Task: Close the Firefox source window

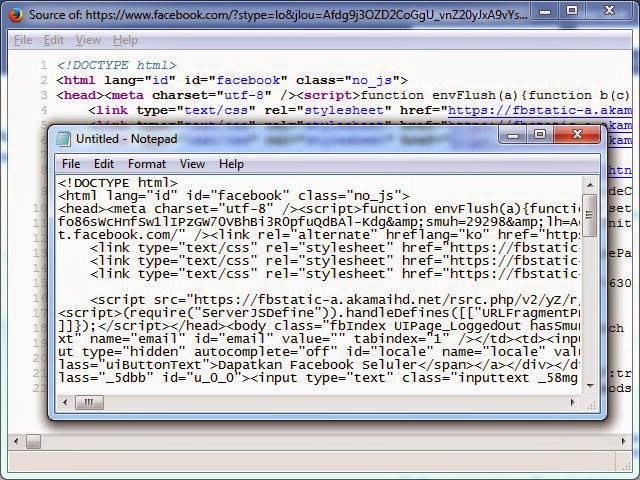Action: pyautogui.click(x=610, y=11)
